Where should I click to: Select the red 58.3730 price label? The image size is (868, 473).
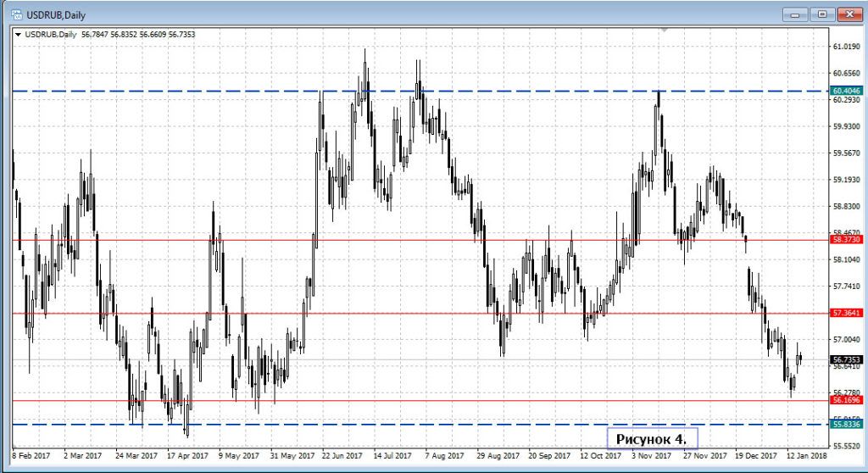pyautogui.click(x=846, y=240)
